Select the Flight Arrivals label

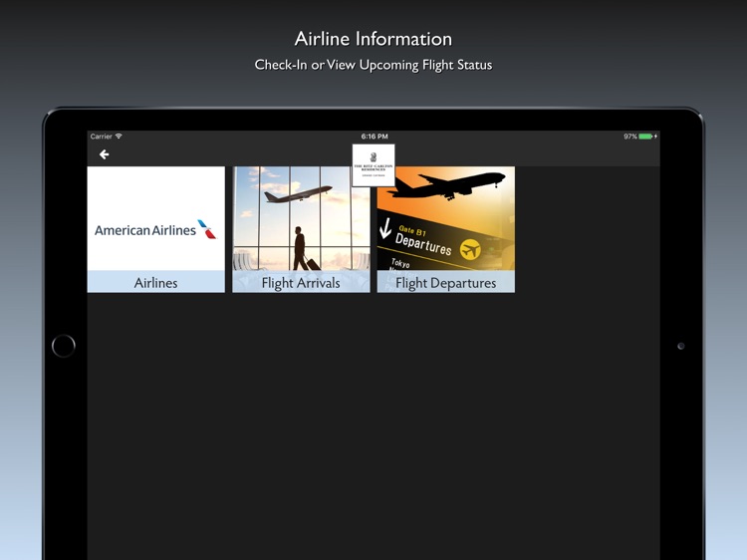(x=301, y=283)
